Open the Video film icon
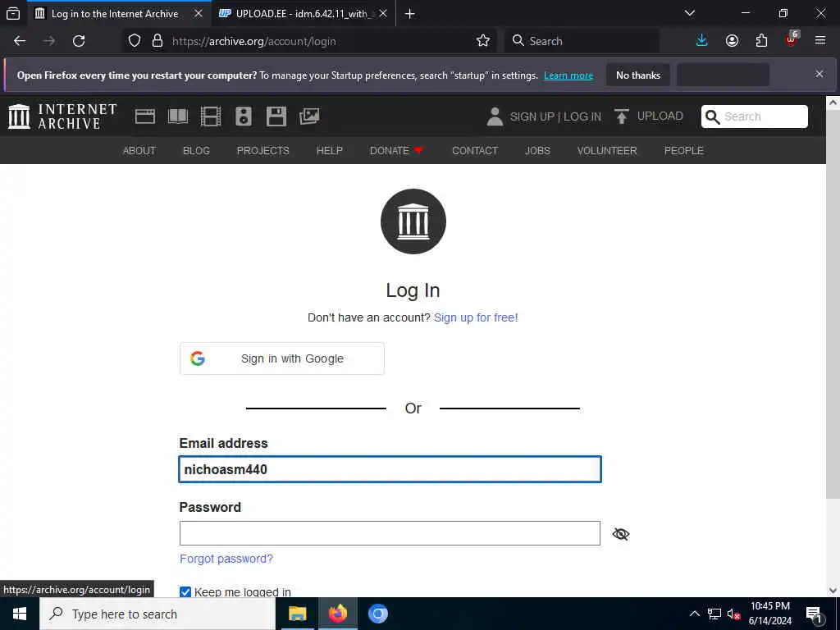This screenshot has width=840, height=630. click(211, 116)
